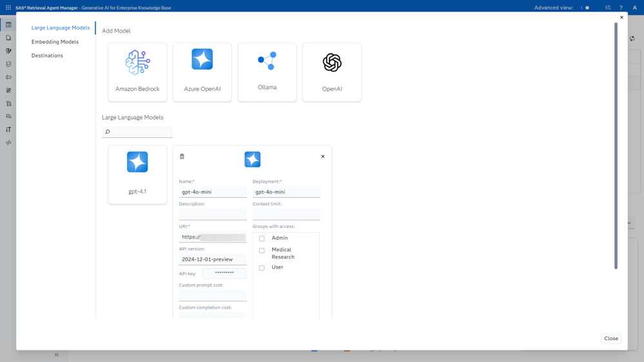Choose the Azure OpenAI model card

click(202, 72)
